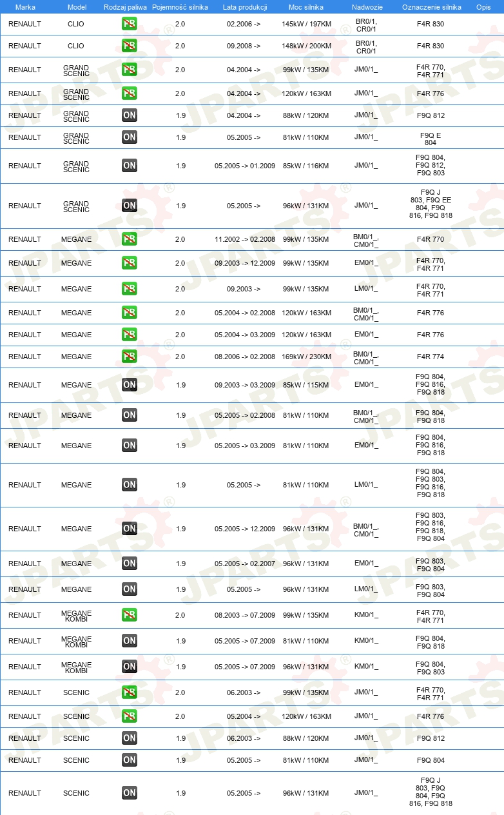Click the production date 05.2005 -> 02.2007
The image size is (504, 815).
tap(245, 564)
